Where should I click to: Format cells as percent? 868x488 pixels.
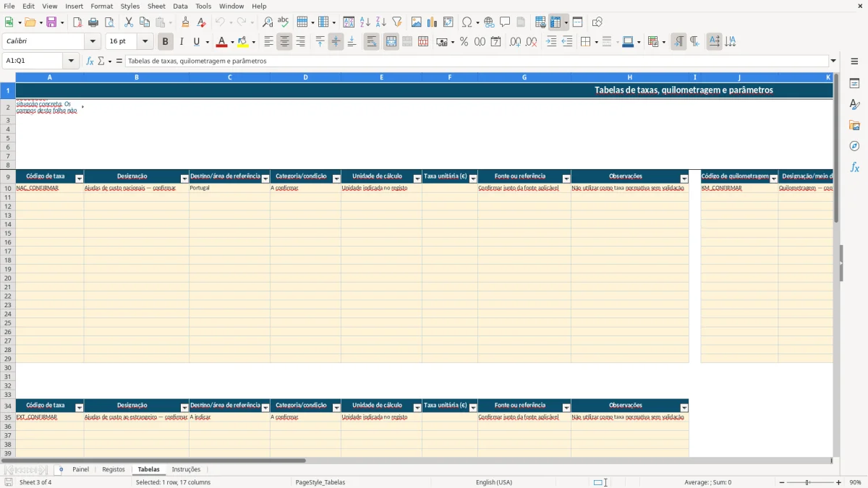pos(464,42)
